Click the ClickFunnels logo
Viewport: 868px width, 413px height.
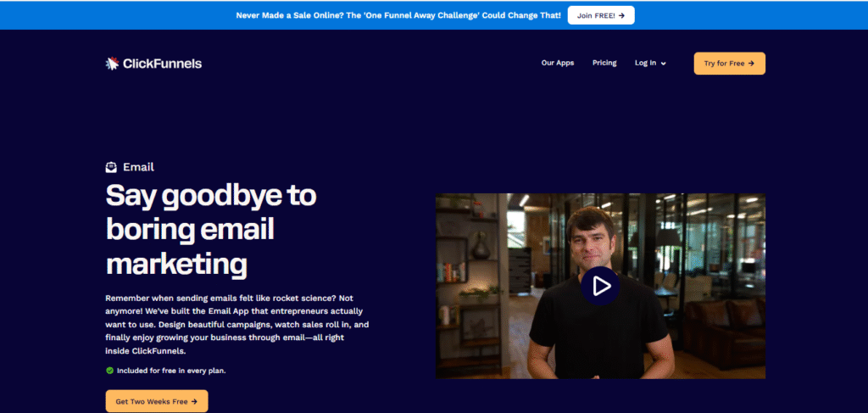tap(153, 64)
